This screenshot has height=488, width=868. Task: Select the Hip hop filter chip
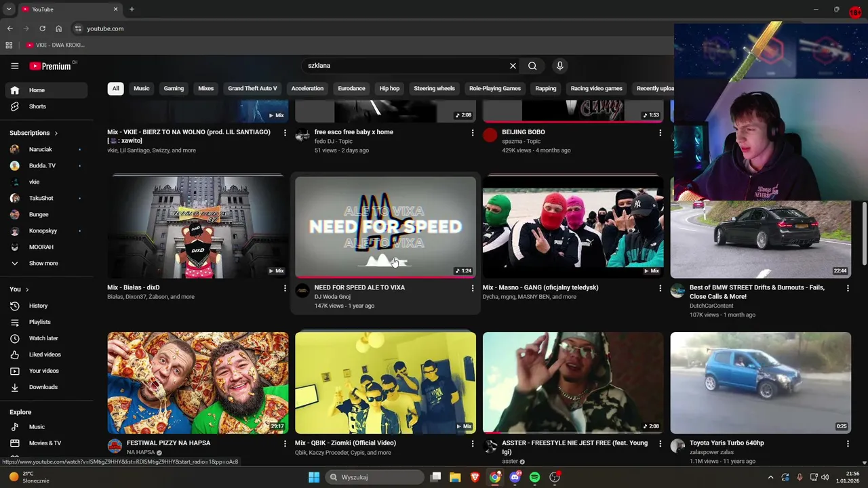point(389,88)
